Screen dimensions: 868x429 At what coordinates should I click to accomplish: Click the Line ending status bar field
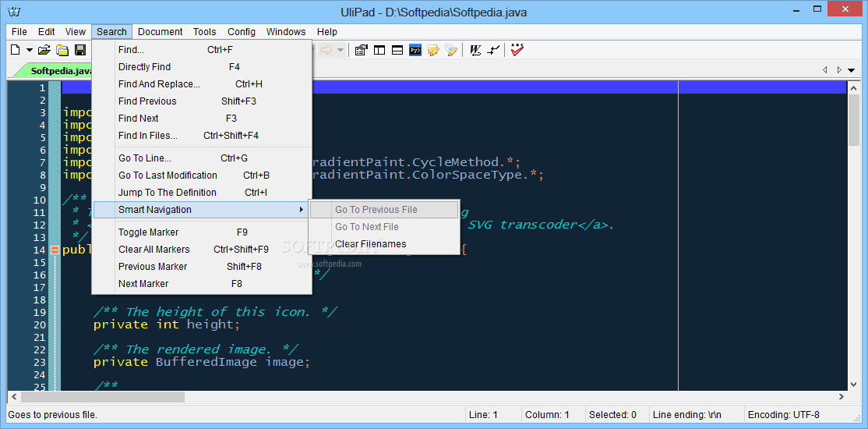(695, 415)
